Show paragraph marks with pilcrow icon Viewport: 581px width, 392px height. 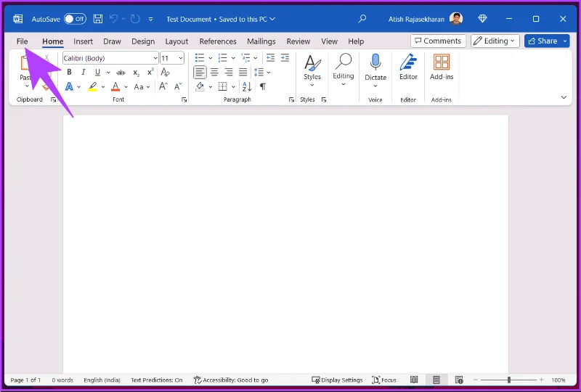pyautogui.click(x=263, y=86)
